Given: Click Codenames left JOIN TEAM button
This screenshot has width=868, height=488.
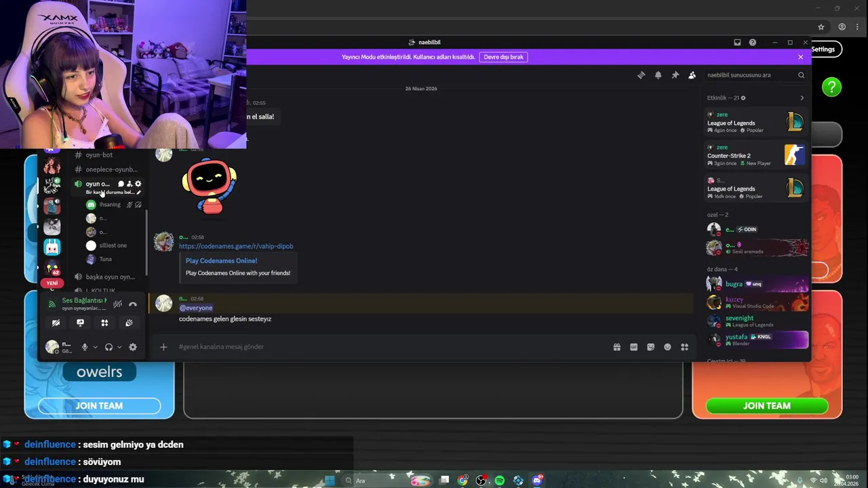Looking at the screenshot, I should (99, 406).
